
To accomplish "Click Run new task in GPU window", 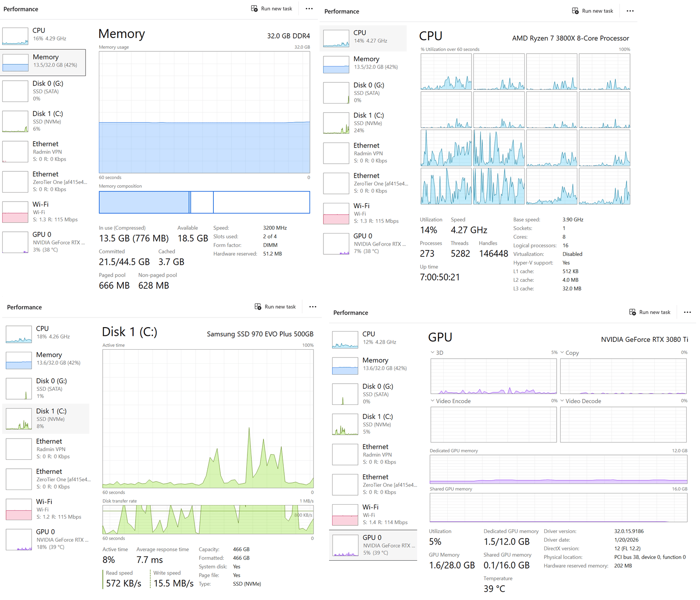I will click(x=649, y=312).
